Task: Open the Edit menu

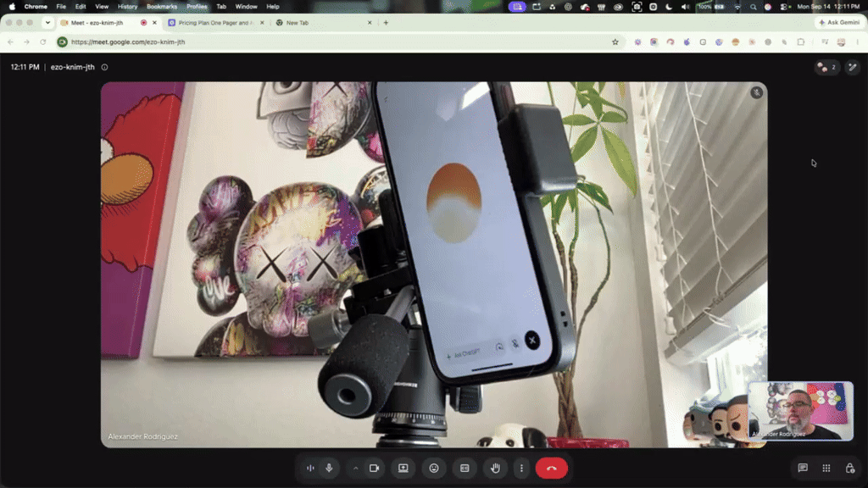Action: click(81, 7)
